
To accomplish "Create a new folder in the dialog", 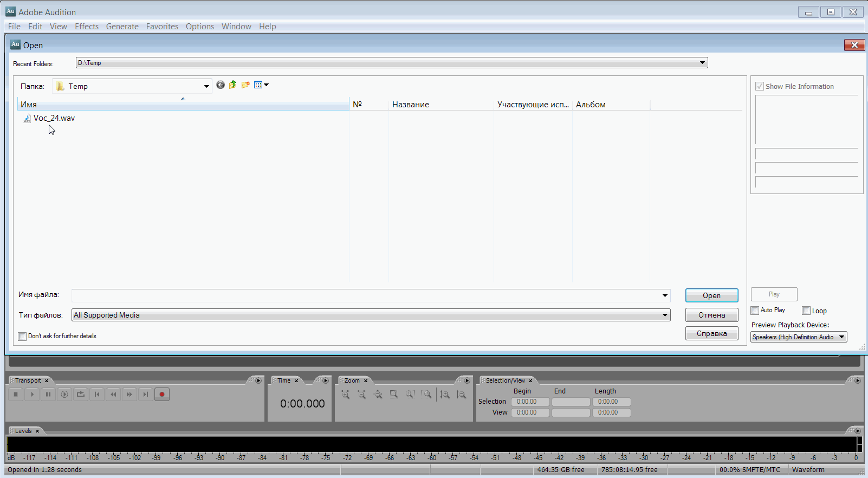I will (245, 85).
